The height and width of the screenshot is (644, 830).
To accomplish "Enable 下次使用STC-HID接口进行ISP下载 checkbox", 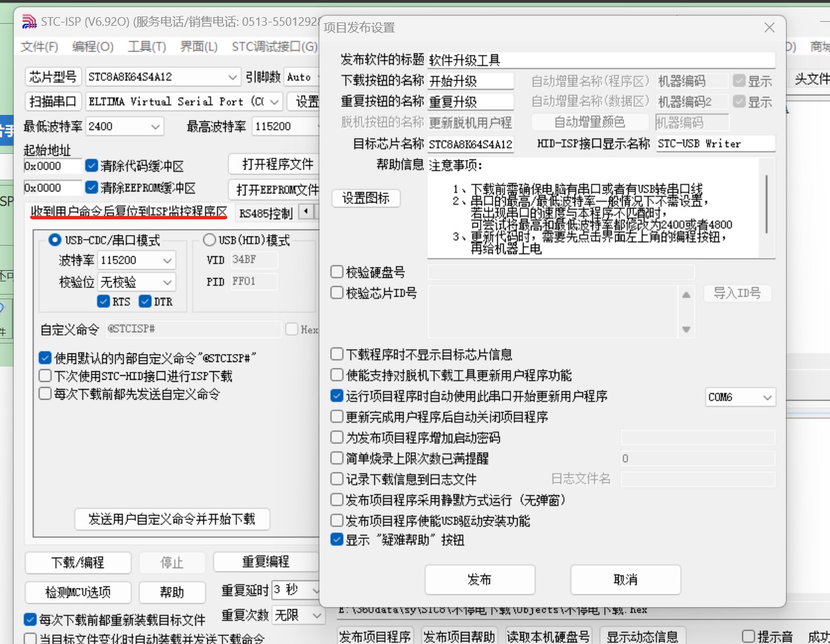I will click(x=45, y=376).
